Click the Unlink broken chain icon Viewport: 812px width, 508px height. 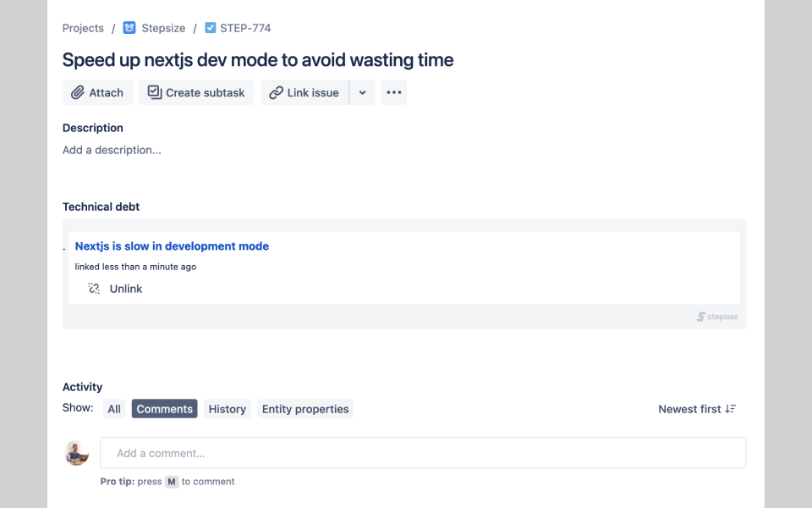click(x=94, y=289)
